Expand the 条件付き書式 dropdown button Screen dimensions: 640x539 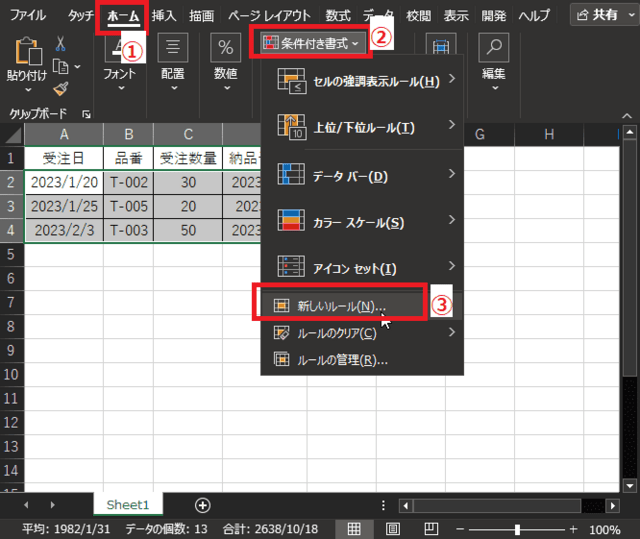click(310, 42)
